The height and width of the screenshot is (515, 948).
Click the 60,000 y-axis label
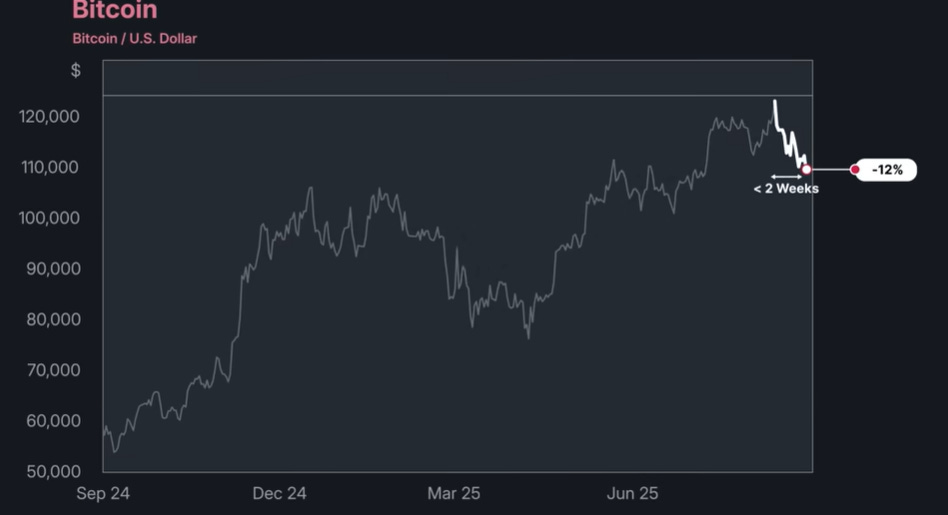coord(53,421)
